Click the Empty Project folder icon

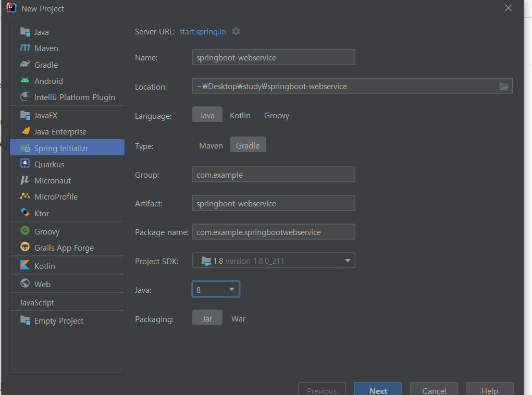click(x=25, y=320)
